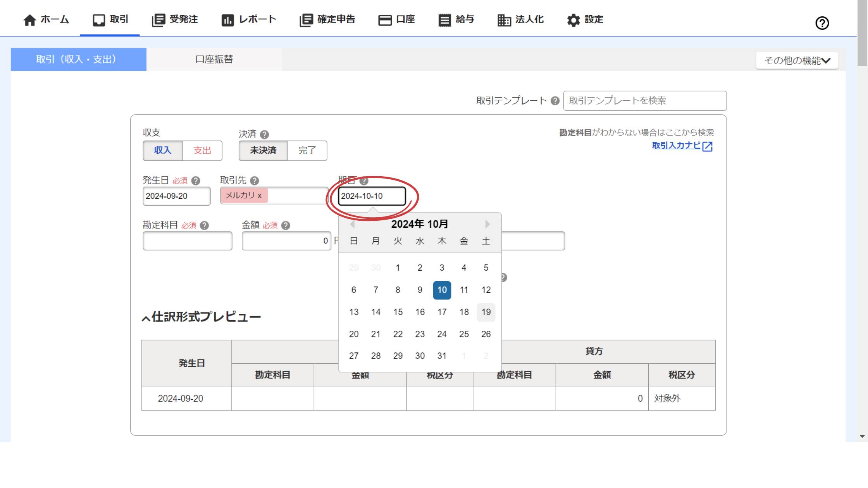Open the その他の機能 dropdown

tap(797, 61)
